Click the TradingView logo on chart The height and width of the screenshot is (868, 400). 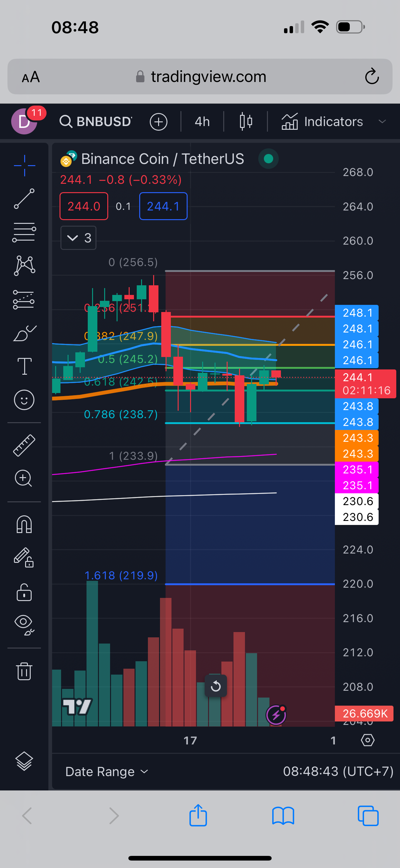tap(78, 707)
